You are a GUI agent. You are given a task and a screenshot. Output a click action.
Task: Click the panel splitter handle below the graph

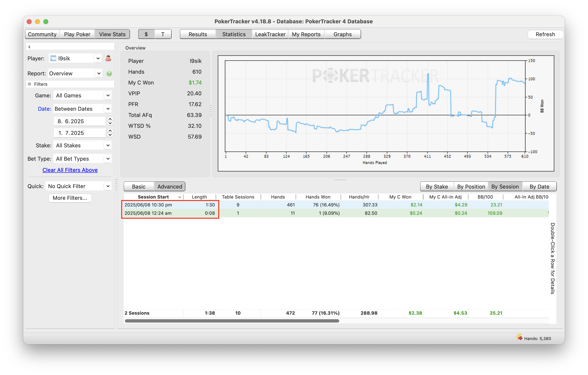pyautogui.click(x=340, y=180)
